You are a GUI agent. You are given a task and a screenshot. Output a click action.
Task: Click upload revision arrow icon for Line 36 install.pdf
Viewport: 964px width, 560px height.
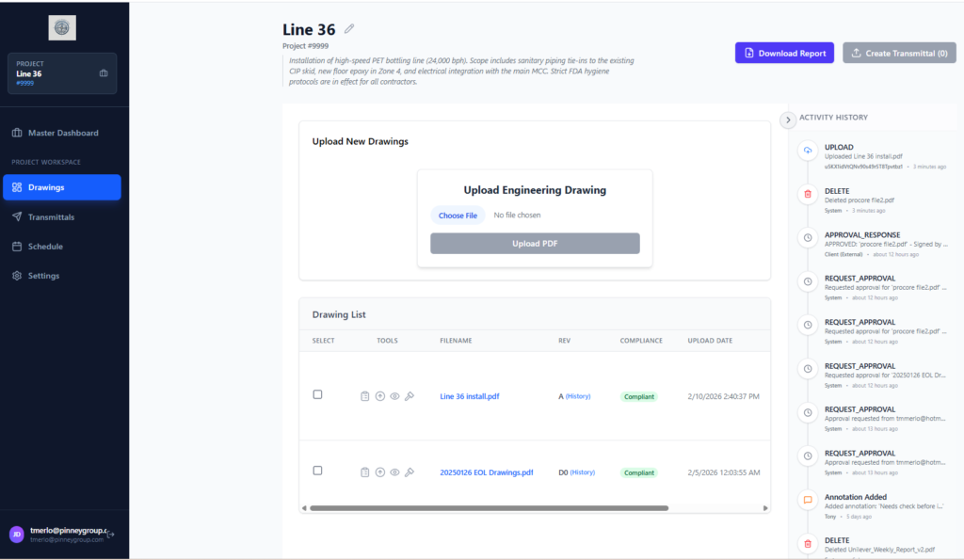click(380, 396)
